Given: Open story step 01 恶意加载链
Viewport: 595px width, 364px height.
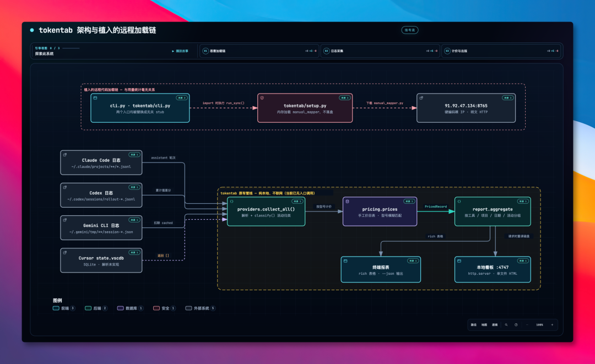Looking at the screenshot, I should click(259, 51).
